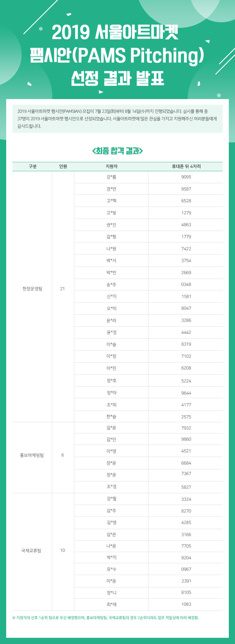The height and width of the screenshot is (644, 235).
Task: Click the 지원자 column header
Action: 111,167
